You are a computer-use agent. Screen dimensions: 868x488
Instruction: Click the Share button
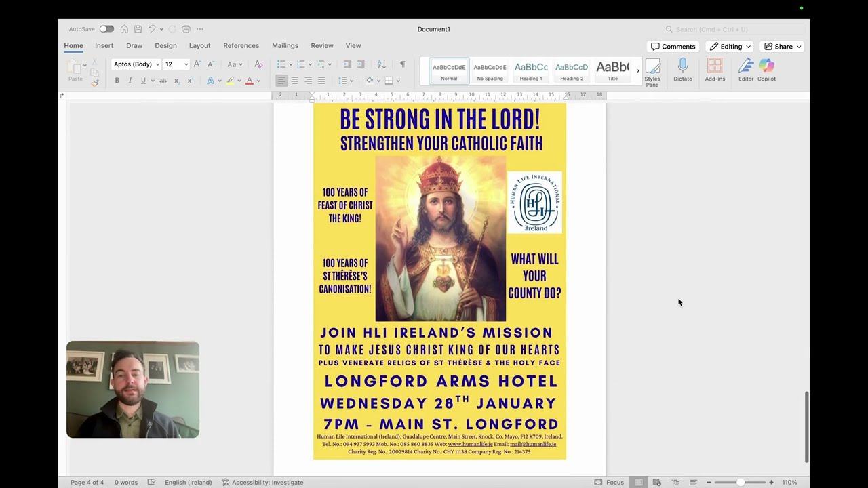[783, 47]
